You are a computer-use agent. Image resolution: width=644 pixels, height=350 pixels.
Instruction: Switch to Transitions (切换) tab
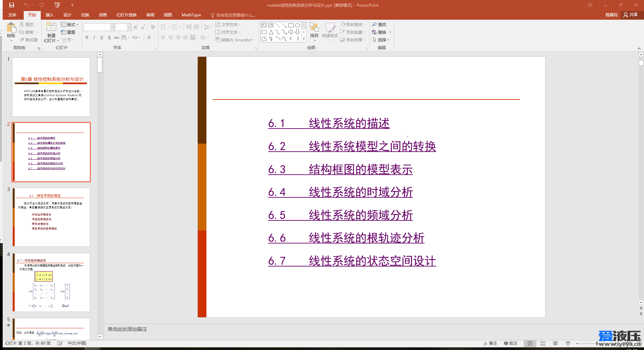tap(85, 15)
